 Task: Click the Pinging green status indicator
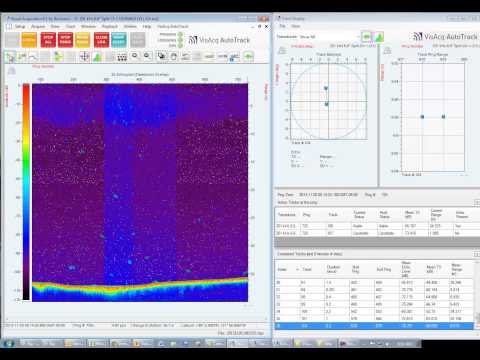[180, 34]
